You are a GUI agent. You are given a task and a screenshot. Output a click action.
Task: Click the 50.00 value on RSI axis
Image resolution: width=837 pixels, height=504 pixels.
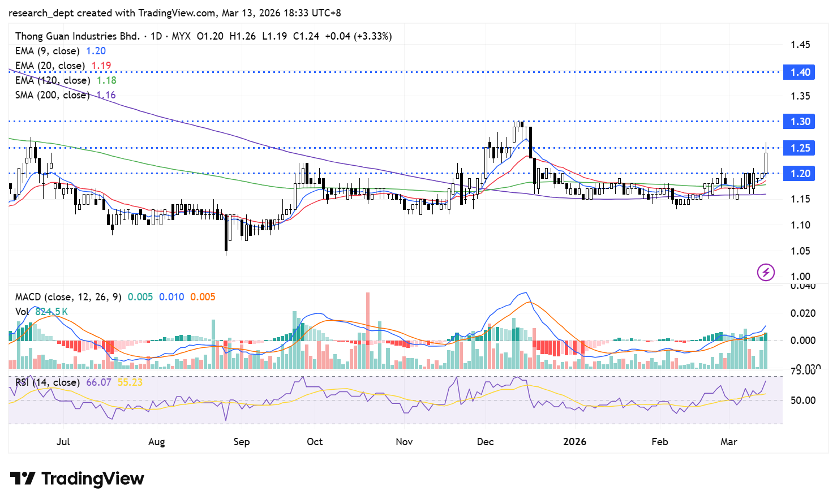(x=802, y=400)
